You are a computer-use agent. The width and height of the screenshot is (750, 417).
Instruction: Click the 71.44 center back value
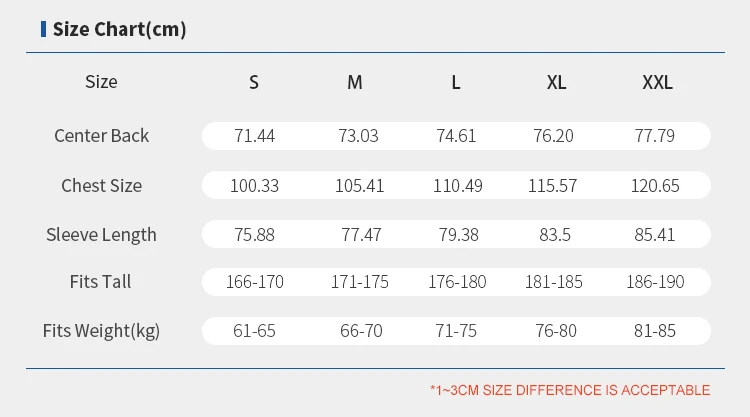tap(254, 136)
